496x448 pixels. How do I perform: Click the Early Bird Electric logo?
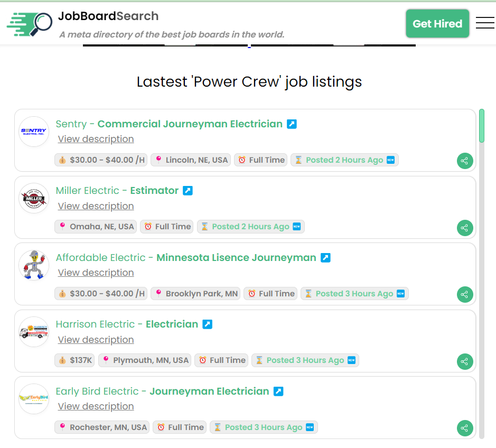(x=34, y=399)
